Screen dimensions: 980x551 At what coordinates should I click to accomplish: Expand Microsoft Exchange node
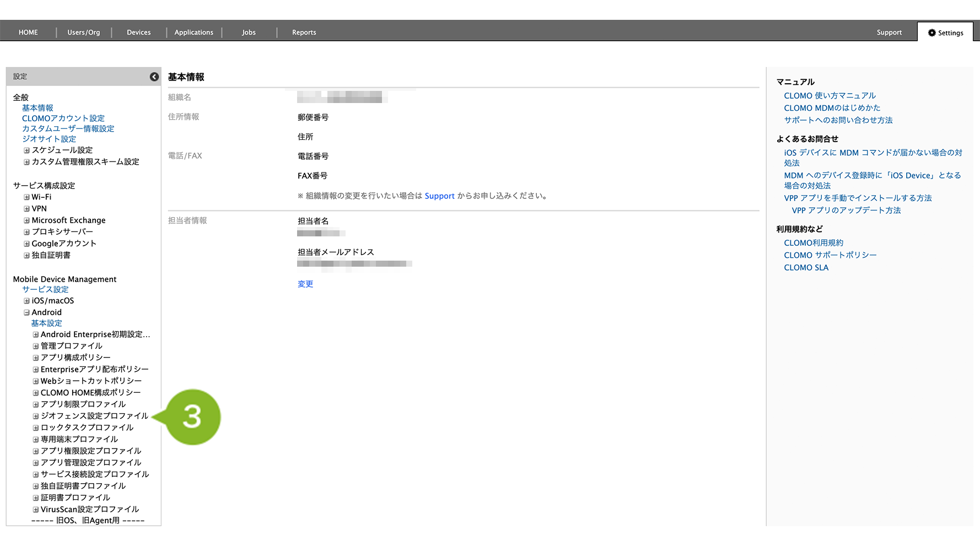coord(26,220)
